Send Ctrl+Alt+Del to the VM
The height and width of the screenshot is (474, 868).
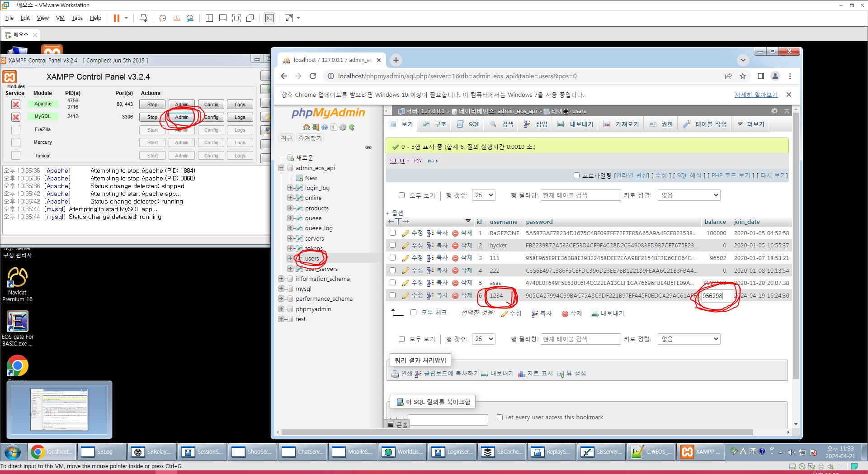[x=143, y=18]
